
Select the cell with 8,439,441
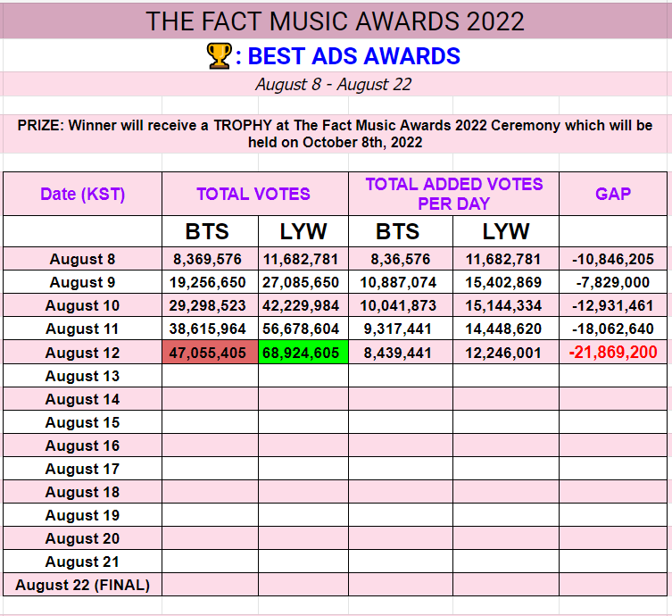(401, 353)
